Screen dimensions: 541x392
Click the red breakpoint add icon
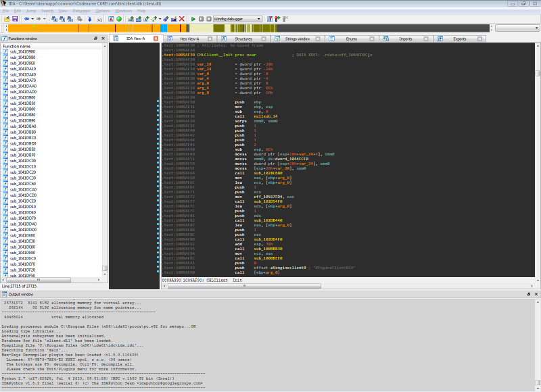(277, 19)
